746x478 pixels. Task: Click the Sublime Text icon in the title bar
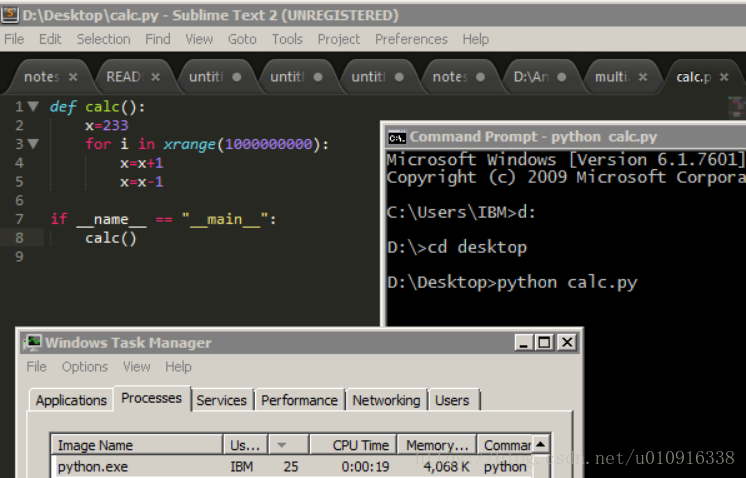(10, 15)
